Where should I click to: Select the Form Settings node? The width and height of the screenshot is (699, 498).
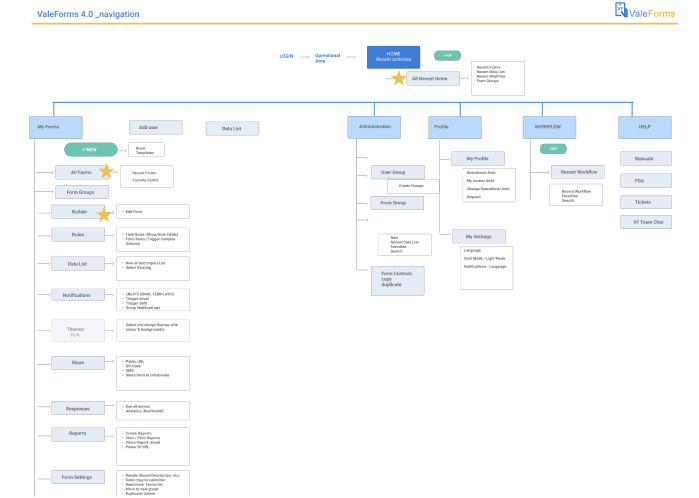pos(78,477)
